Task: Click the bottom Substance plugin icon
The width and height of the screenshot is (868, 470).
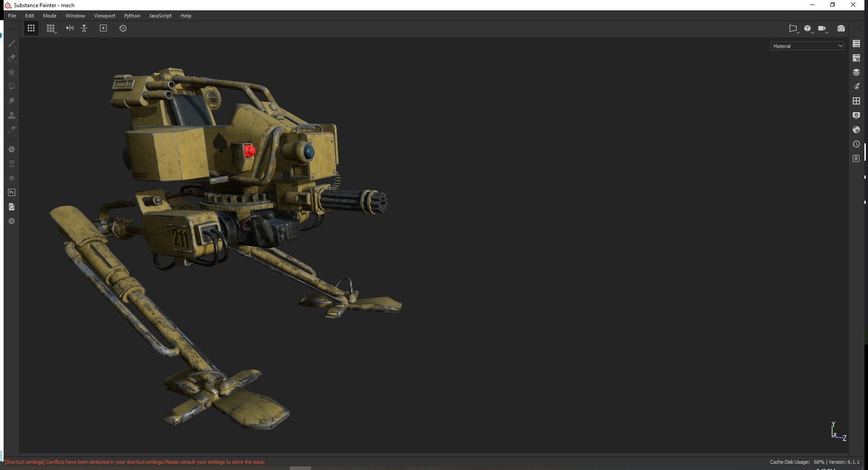Action: [x=12, y=221]
